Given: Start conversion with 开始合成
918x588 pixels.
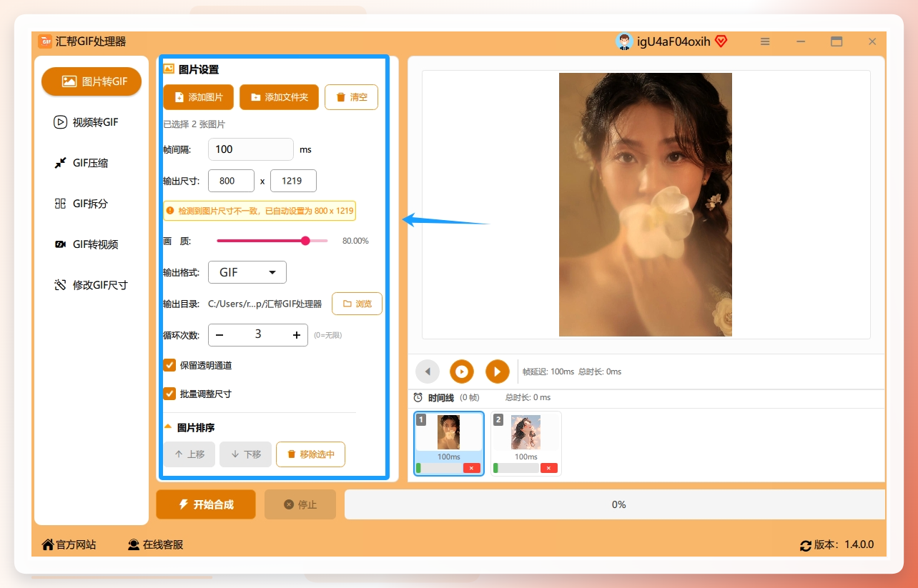Looking at the screenshot, I should (207, 504).
